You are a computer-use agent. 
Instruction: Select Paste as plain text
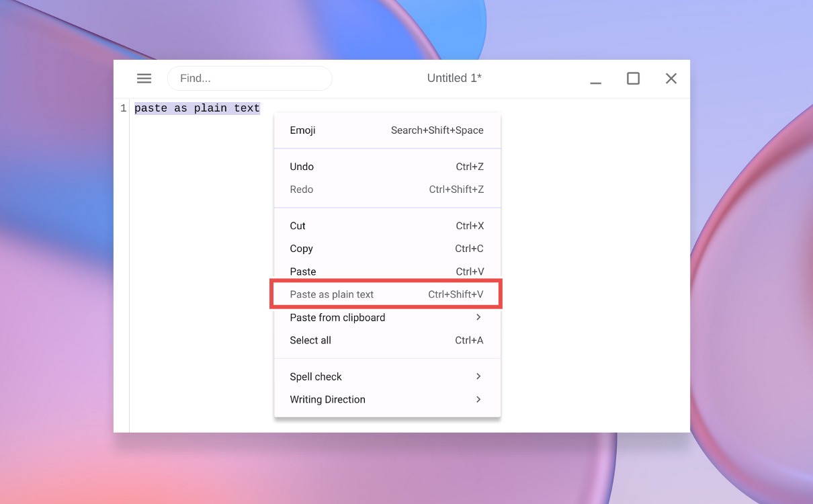pos(387,294)
